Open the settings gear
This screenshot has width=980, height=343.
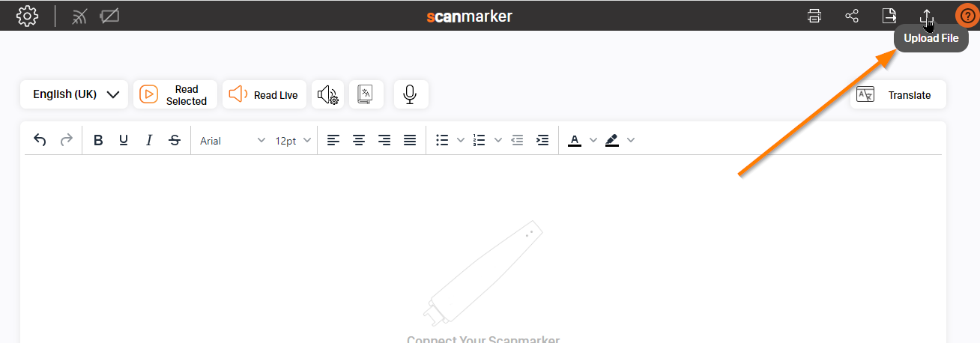(x=27, y=16)
